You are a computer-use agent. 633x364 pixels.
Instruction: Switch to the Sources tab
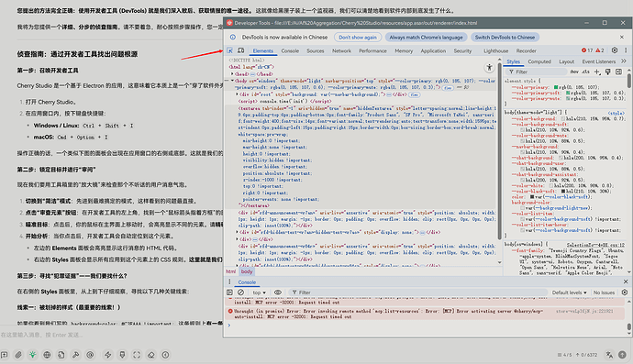click(316, 50)
